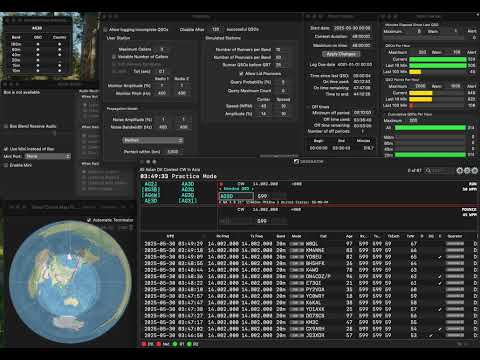Click the green R1 status indicator
480x360 pixels.
[x=174, y=344]
